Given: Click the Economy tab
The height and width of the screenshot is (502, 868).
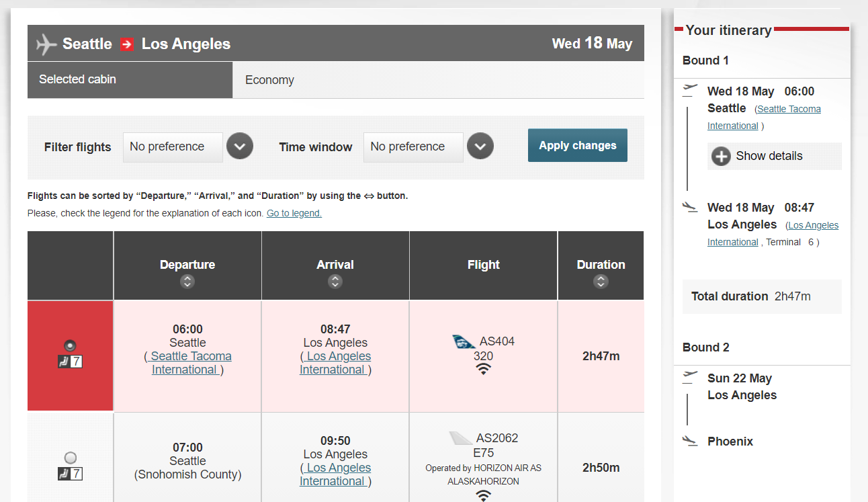Looking at the screenshot, I should pyautogui.click(x=269, y=79).
